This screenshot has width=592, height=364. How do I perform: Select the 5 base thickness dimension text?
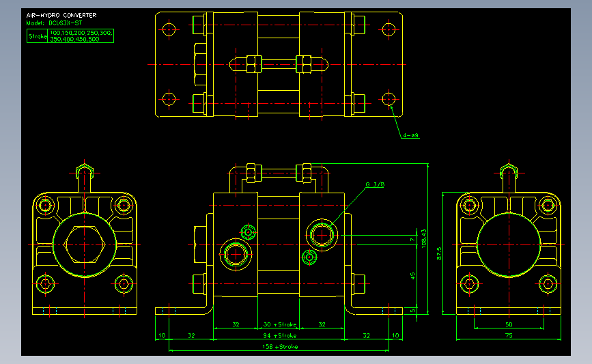[412, 311]
